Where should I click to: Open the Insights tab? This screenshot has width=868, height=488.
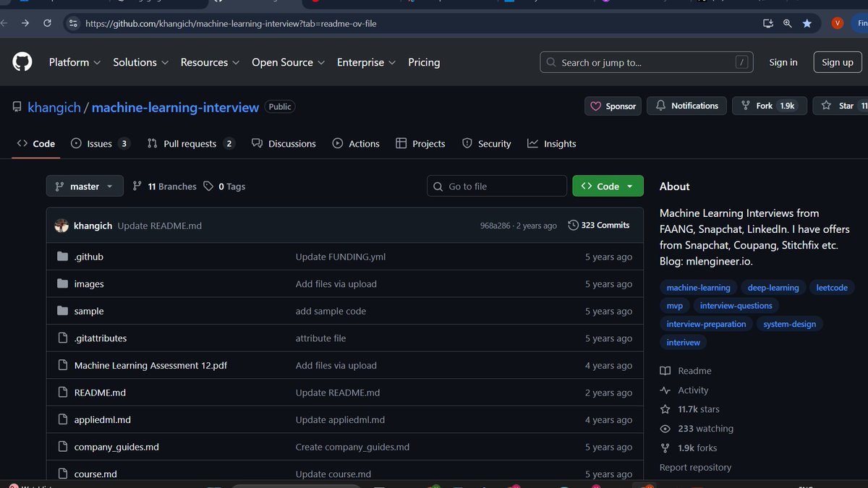(x=552, y=144)
